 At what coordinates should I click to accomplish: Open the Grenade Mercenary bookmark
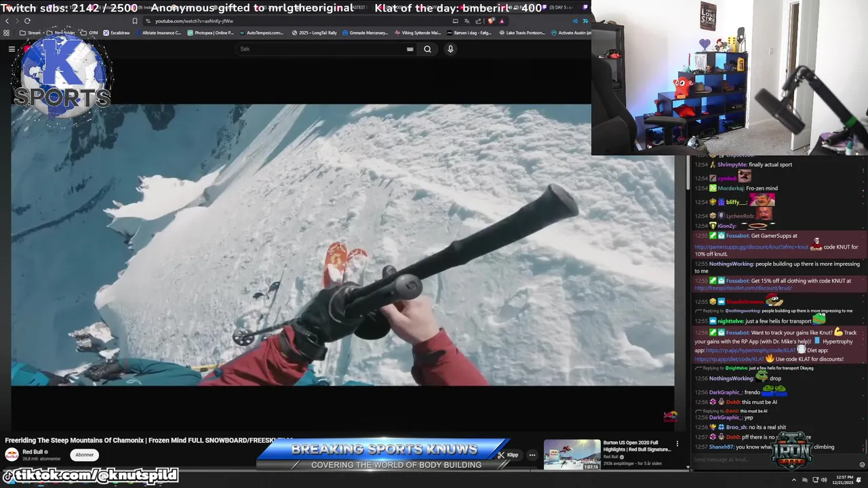click(x=366, y=33)
